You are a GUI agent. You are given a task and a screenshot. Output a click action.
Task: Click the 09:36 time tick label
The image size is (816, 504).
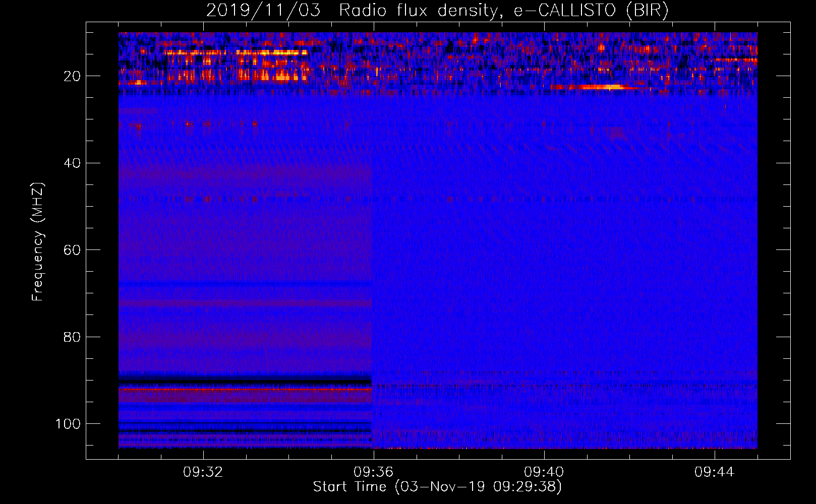pyautogui.click(x=374, y=472)
